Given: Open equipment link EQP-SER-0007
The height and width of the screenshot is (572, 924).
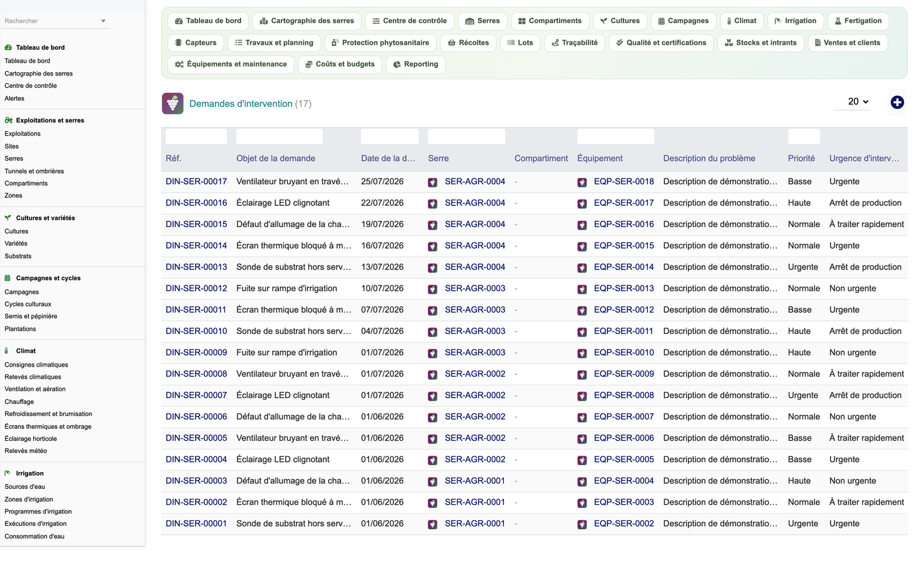Looking at the screenshot, I should point(624,417).
